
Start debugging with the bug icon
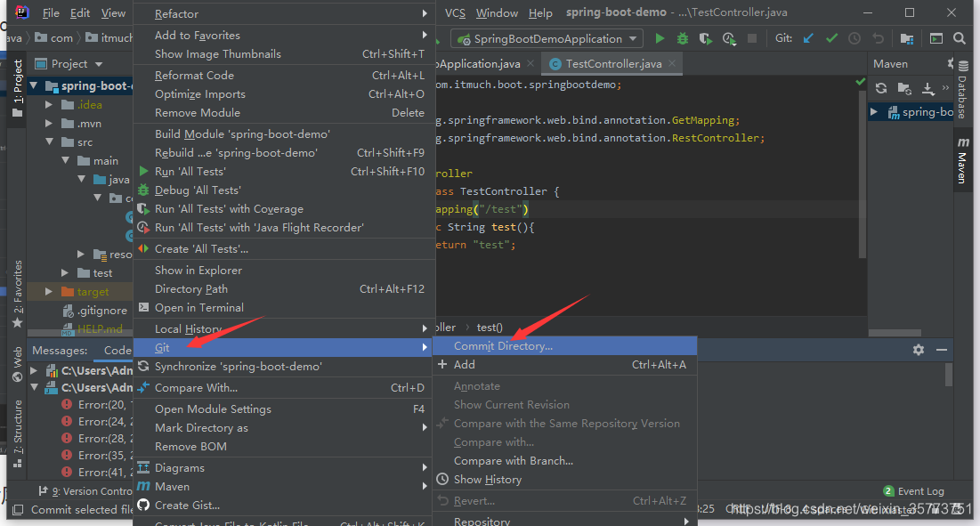[683, 39]
